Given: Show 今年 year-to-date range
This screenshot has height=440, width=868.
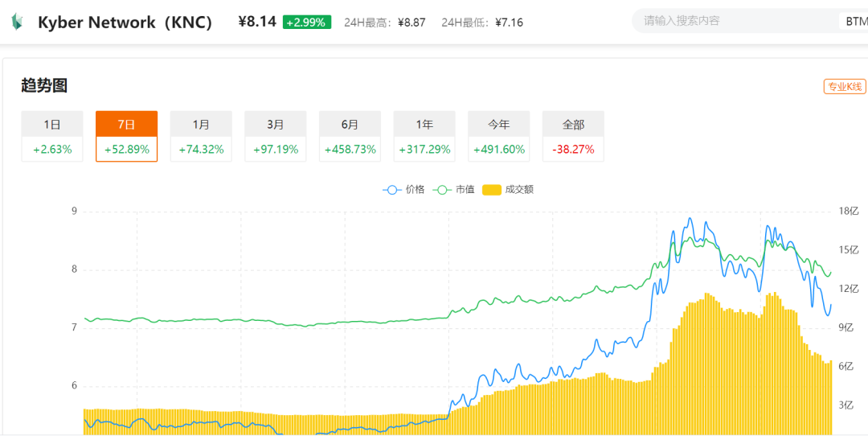Looking at the screenshot, I should click(x=499, y=136).
